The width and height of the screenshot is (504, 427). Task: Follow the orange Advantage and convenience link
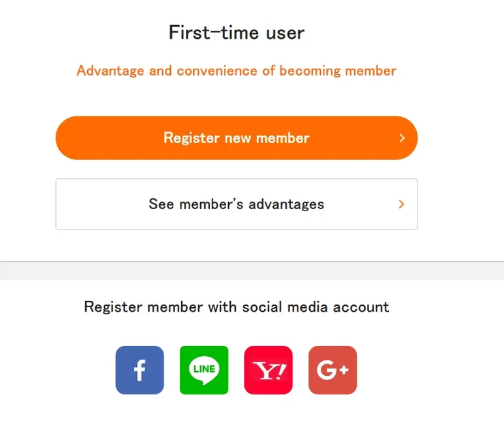tap(236, 71)
